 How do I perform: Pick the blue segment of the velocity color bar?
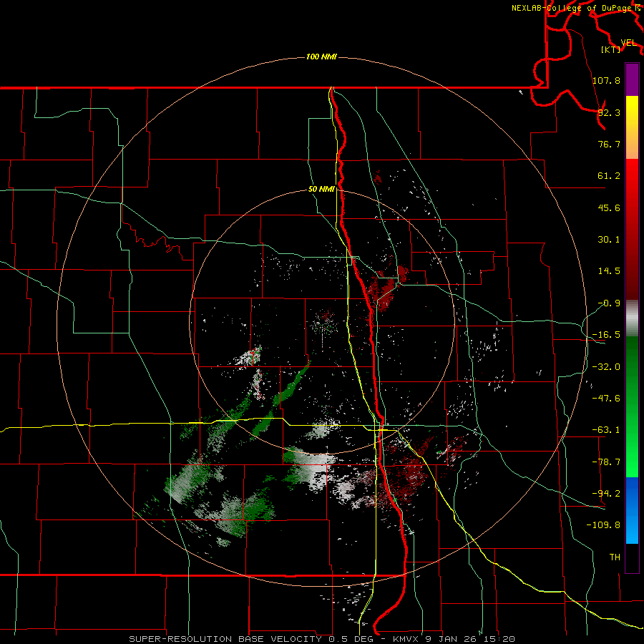632,510
